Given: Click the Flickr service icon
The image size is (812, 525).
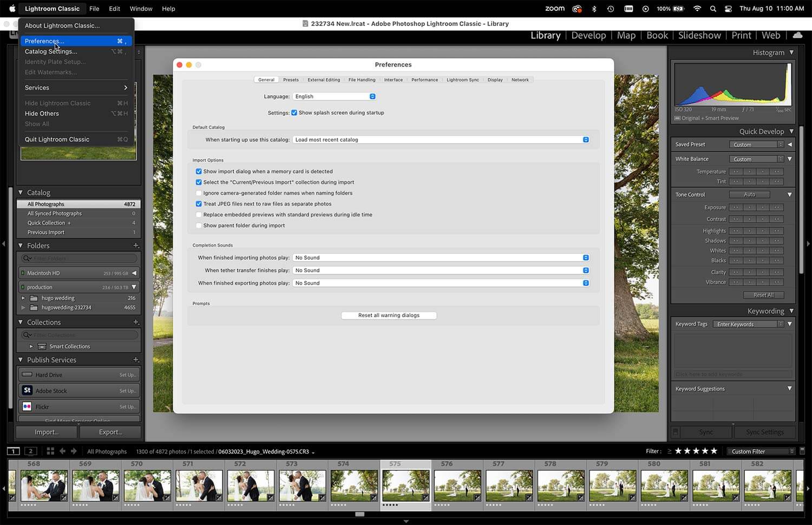Looking at the screenshot, I should pyautogui.click(x=27, y=406).
